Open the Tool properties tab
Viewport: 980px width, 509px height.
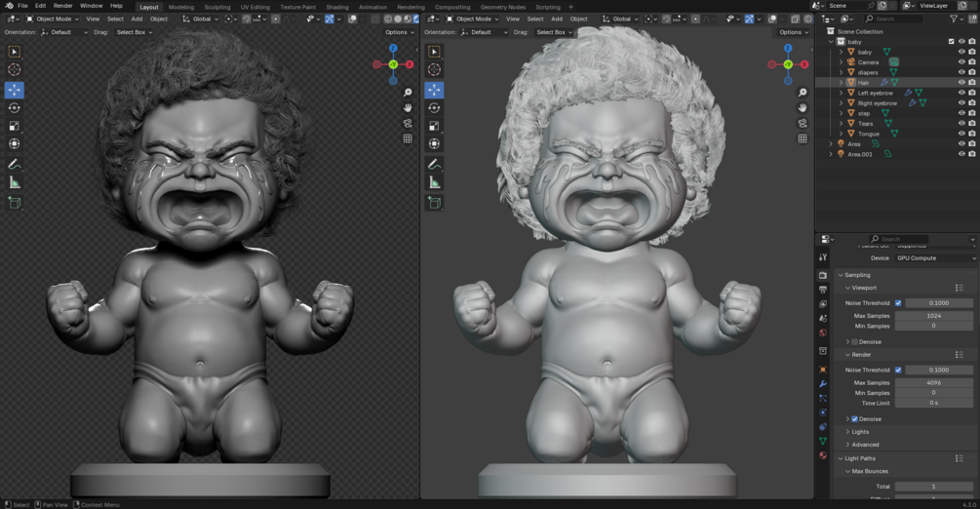tap(823, 256)
